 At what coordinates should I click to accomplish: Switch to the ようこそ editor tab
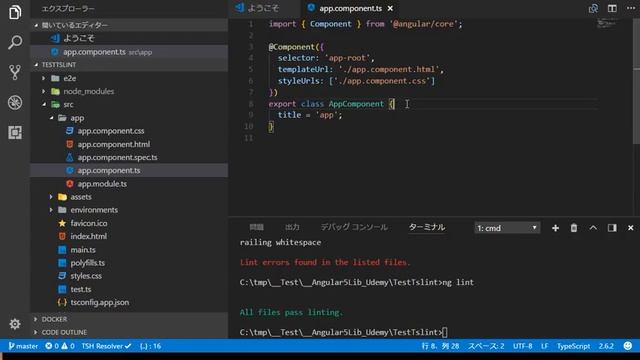(x=264, y=8)
